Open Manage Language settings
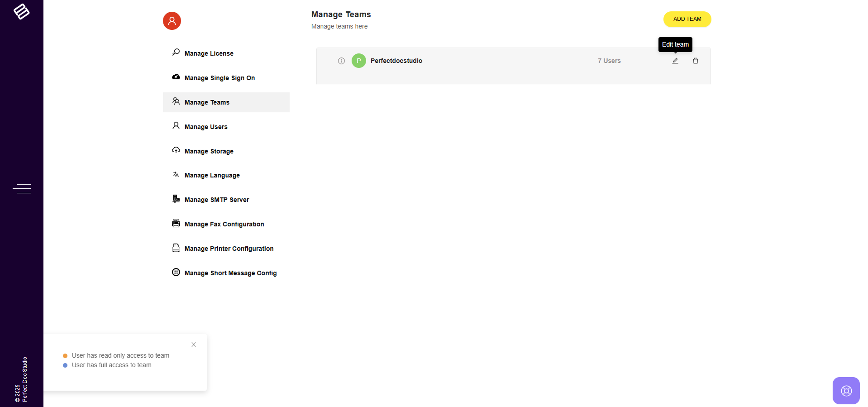The width and height of the screenshot is (868, 407). pyautogui.click(x=212, y=175)
